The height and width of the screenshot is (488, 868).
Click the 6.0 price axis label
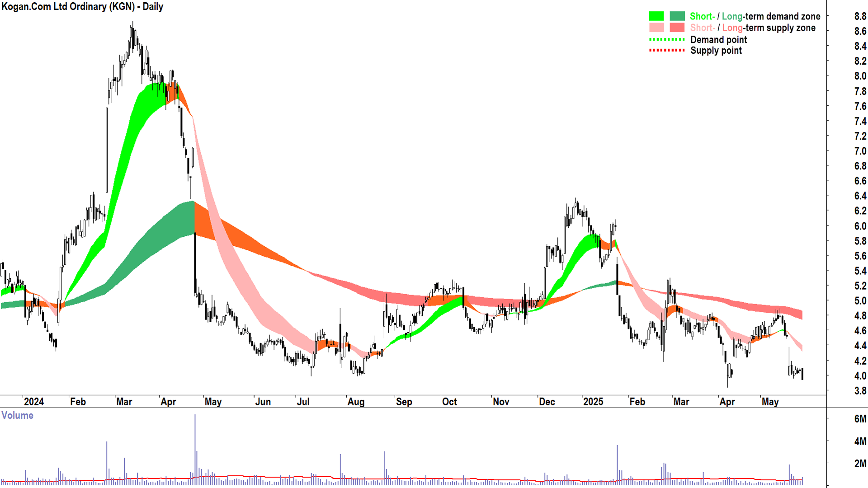point(860,226)
